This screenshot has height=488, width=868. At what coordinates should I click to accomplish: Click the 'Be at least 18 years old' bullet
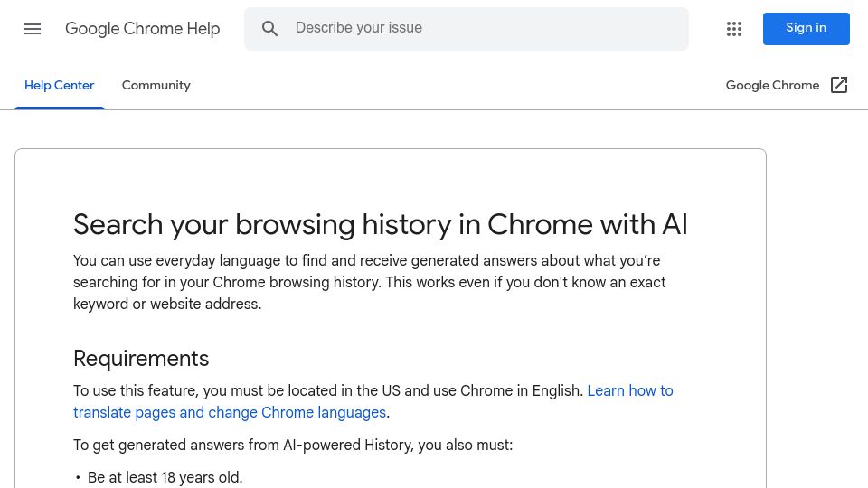[165, 477]
